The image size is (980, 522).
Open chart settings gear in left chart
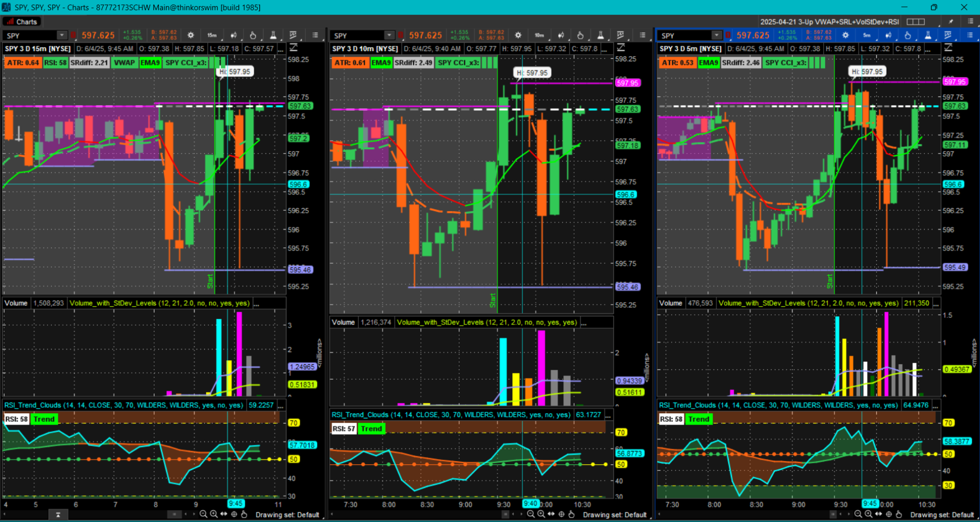tap(191, 35)
